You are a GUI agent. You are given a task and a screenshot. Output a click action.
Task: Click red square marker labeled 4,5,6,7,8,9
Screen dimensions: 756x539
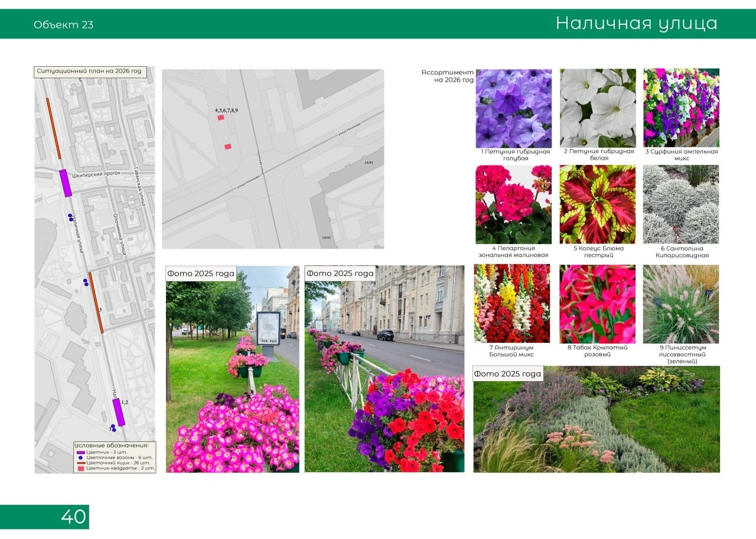click(220, 118)
